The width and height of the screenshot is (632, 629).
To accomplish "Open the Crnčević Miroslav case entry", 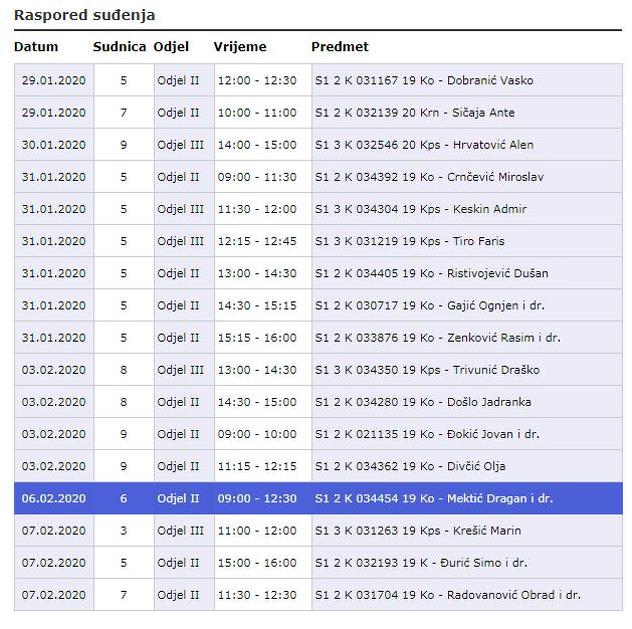I will (429, 177).
